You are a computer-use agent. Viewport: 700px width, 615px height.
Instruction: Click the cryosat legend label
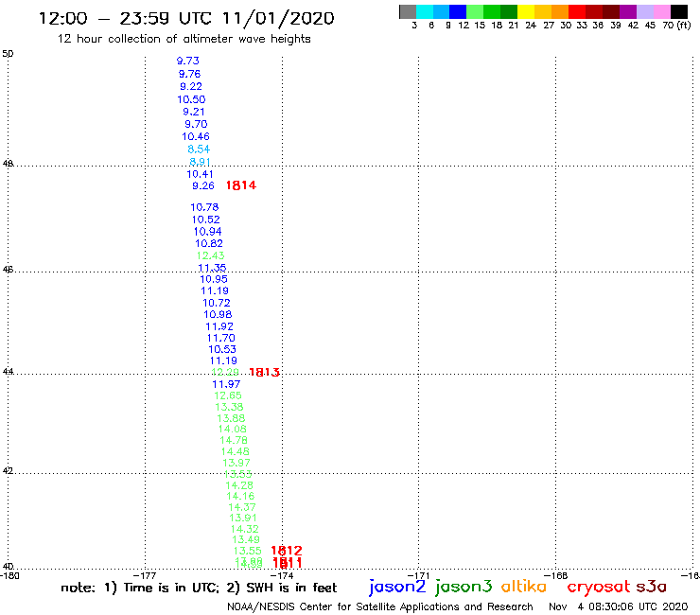pyautogui.click(x=599, y=588)
